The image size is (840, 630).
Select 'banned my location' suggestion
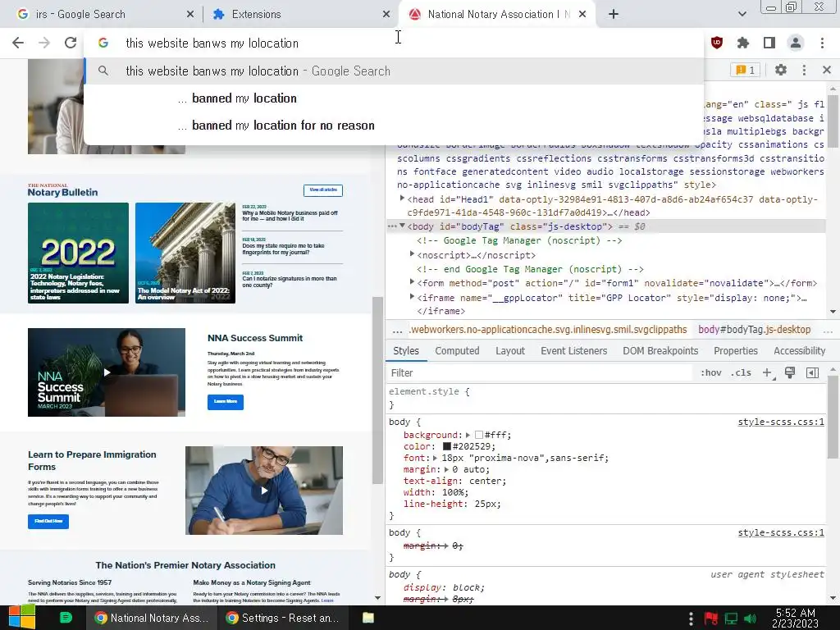(394, 98)
